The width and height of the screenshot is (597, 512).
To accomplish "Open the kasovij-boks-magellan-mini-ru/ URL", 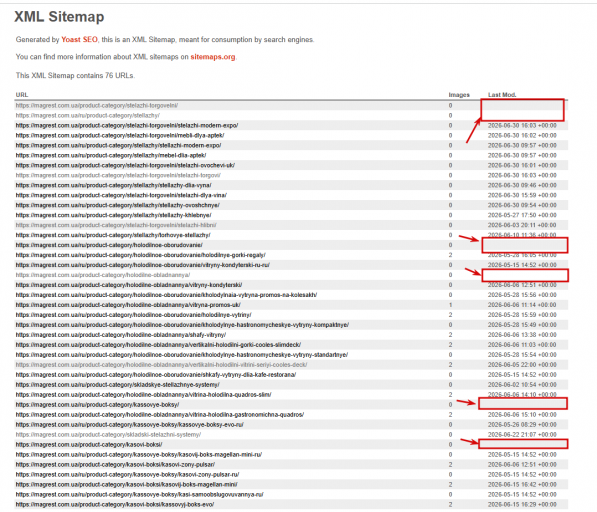I will [x=139, y=455].
